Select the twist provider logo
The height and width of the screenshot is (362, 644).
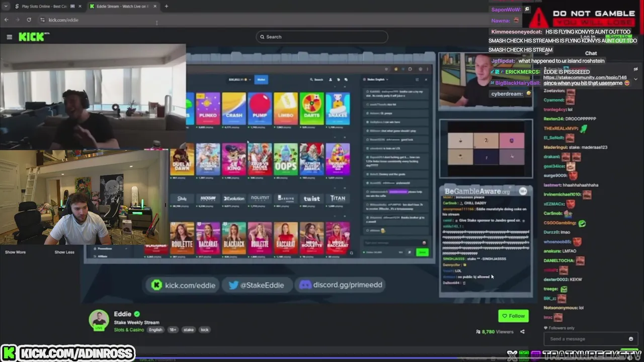312,199
